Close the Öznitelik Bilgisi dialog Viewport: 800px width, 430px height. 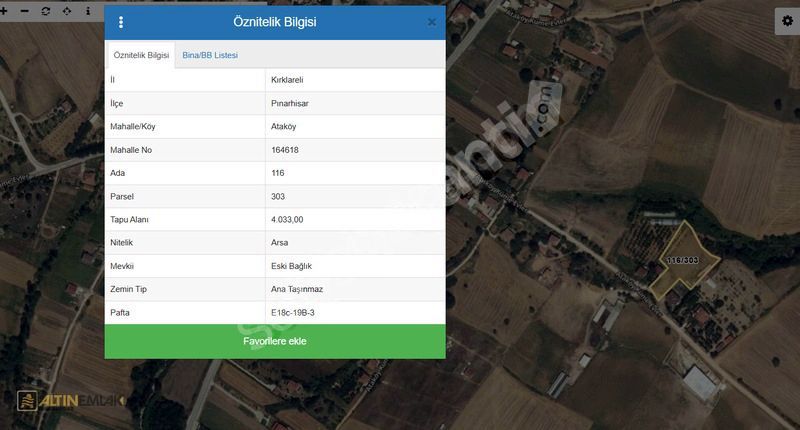point(431,22)
